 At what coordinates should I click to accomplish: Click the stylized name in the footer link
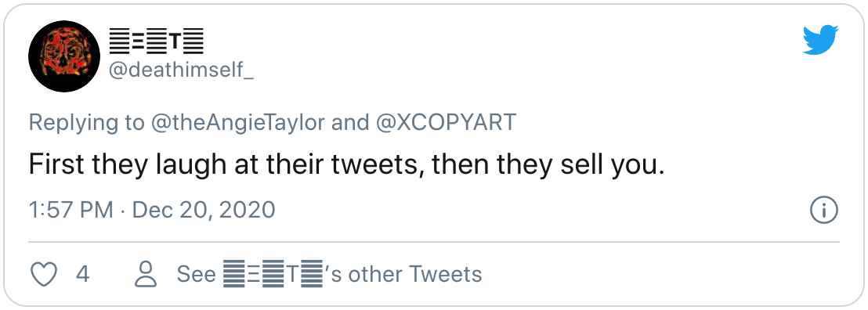(273, 274)
